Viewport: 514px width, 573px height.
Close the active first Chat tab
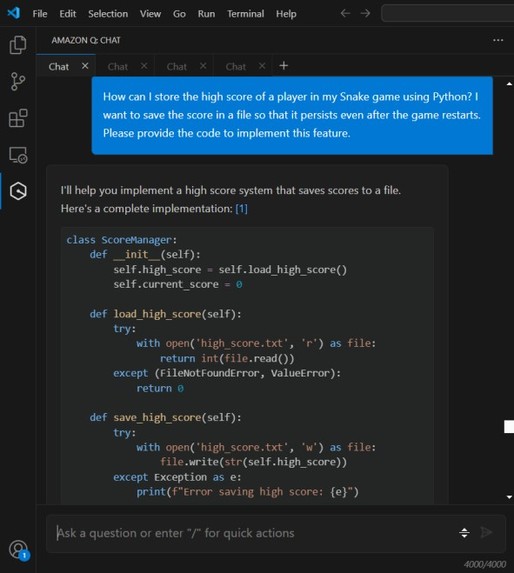click(x=85, y=66)
